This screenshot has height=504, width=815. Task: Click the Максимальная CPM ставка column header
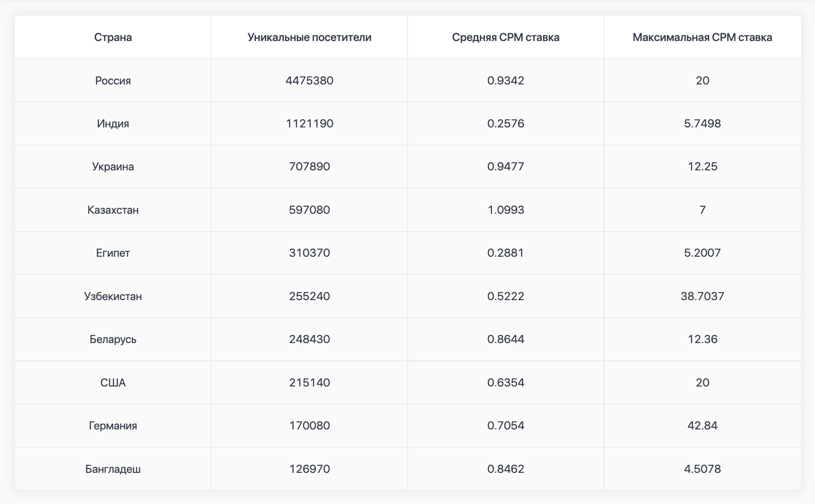pos(702,37)
